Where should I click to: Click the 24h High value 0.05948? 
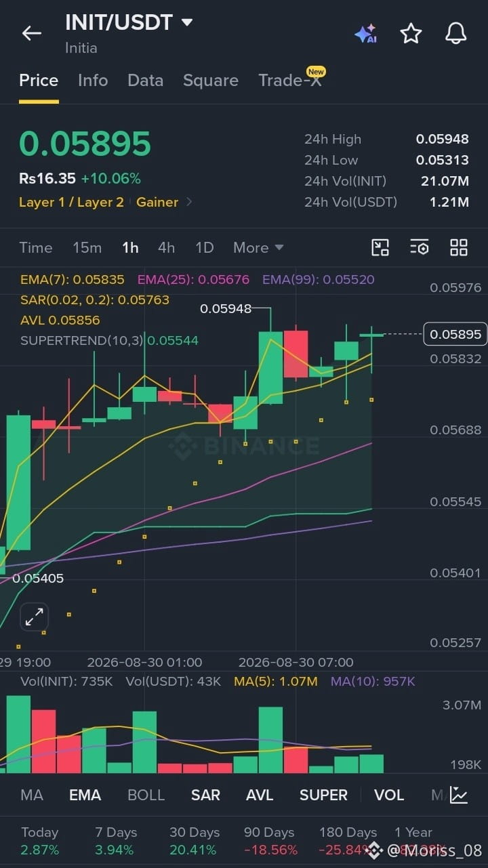point(442,139)
